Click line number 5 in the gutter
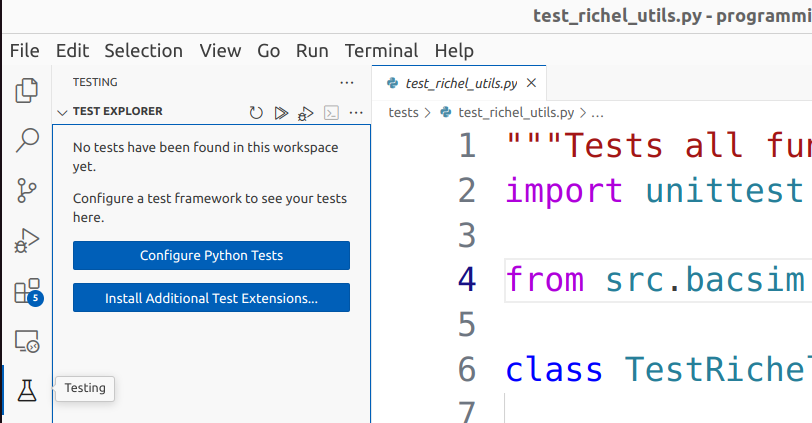This screenshot has width=812, height=423. (x=467, y=325)
